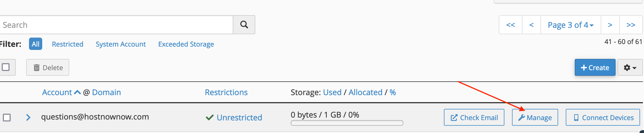Open the gear settings dropdown
644x133 pixels.
tap(630, 67)
